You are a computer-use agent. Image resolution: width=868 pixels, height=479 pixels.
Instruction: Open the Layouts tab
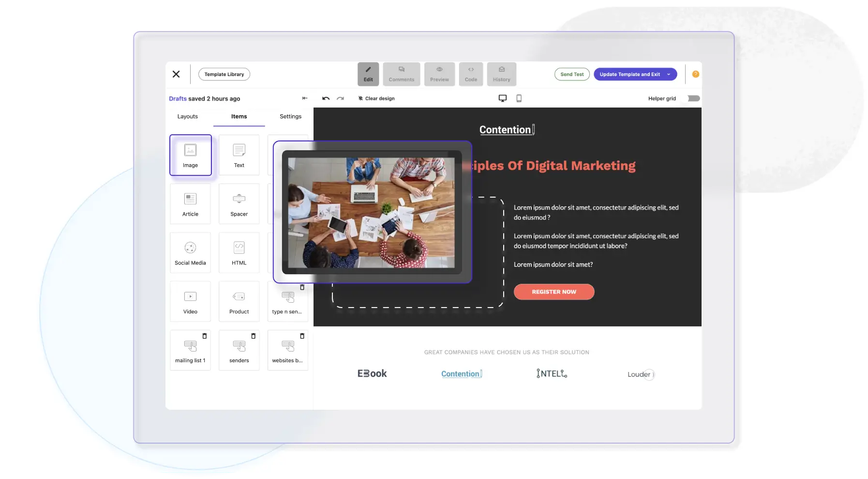pyautogui.click(x=187, y=116)
